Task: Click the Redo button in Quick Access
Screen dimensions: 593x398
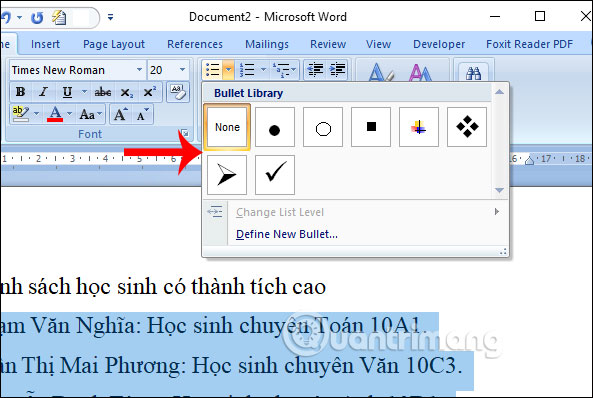Action: (37, 17)
